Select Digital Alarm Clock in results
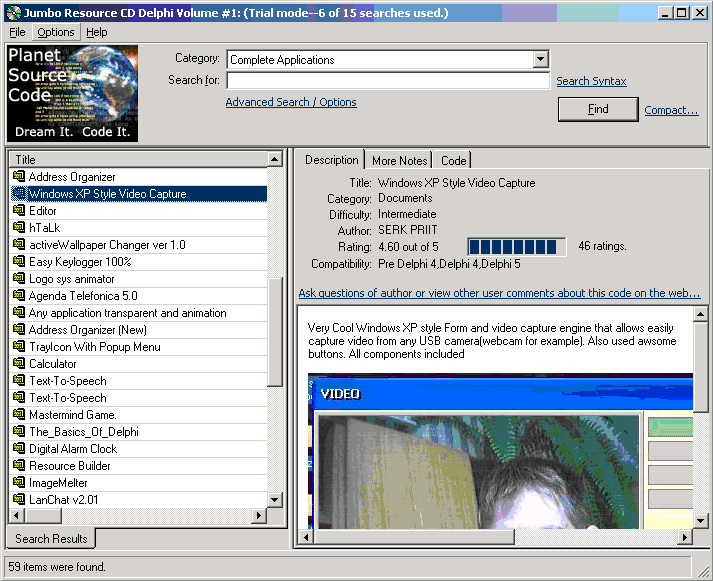713x581 pixels. point(138,449)
